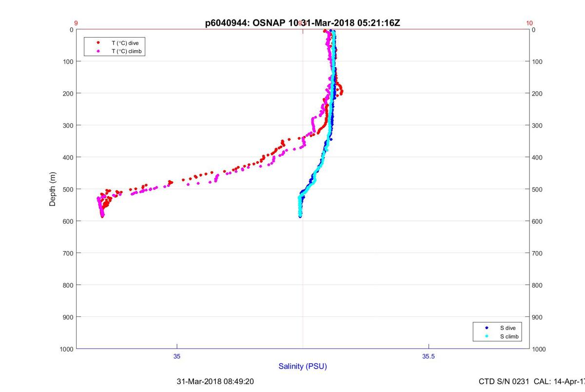The width and height of the screenshot is (585, 392).
Task: Click the left axis 300 depth tick
Action: (x=68, y=125)
